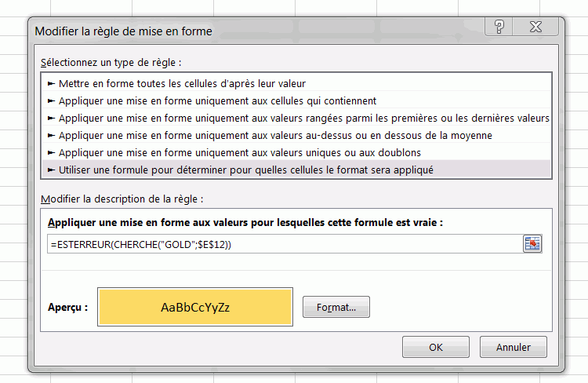This screenshot has height=383, width=588.
Task: Click the help question mark button
Action: pos(501,26)
